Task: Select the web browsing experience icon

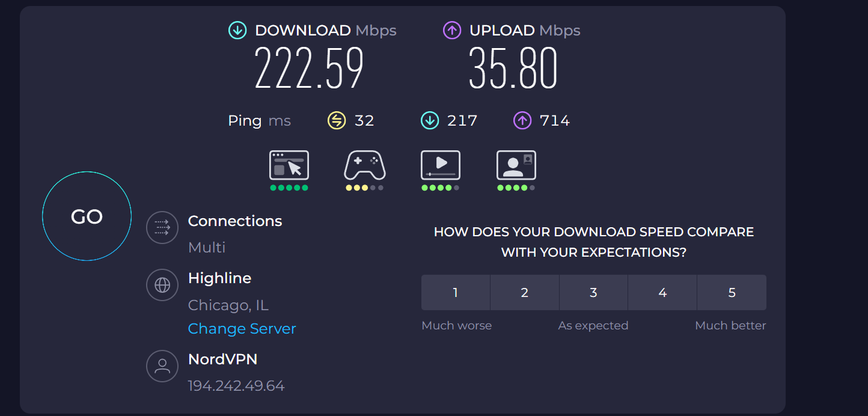Action: 289,165
